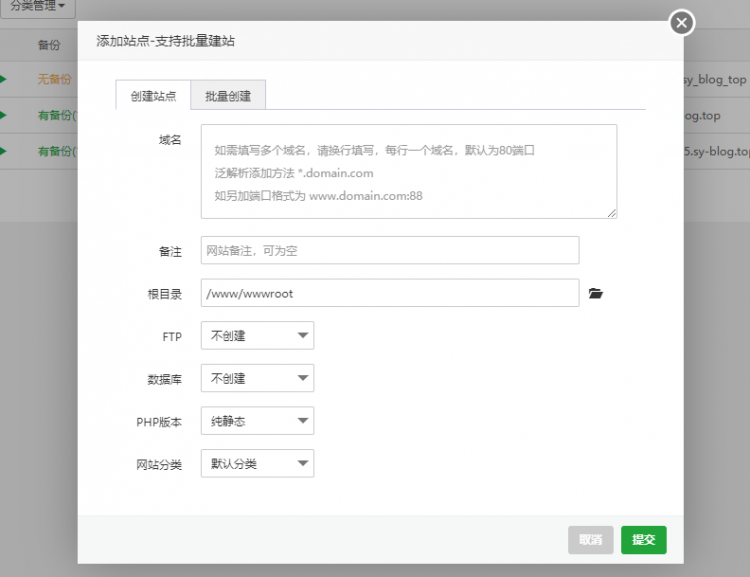750x577 pixels.
Task: Open the PHP版本 dropdown
Action: point(257,421)
